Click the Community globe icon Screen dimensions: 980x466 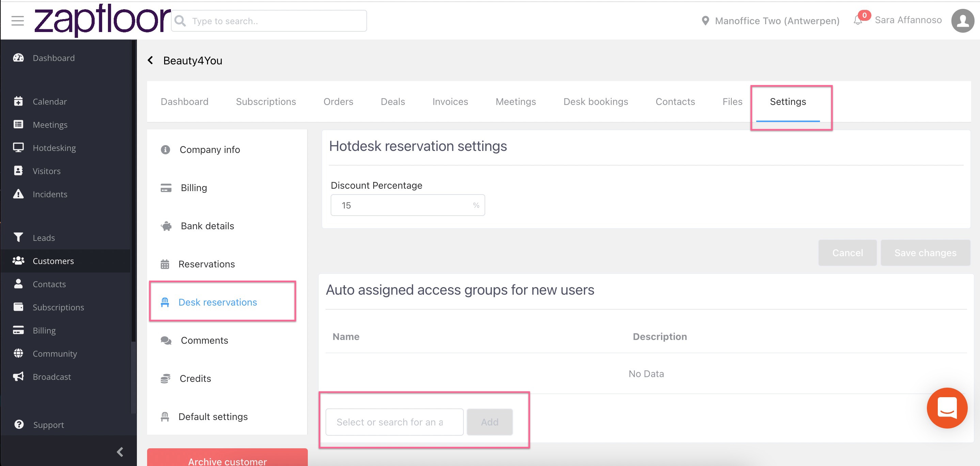coord(18,353)
